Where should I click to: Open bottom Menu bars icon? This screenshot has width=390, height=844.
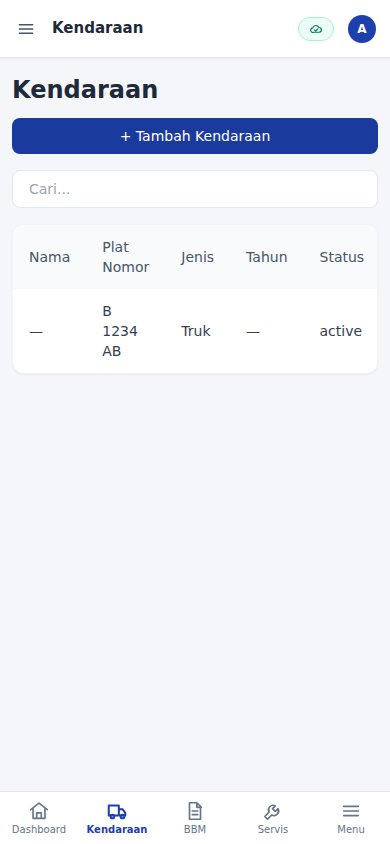click(x=351, y=811)
